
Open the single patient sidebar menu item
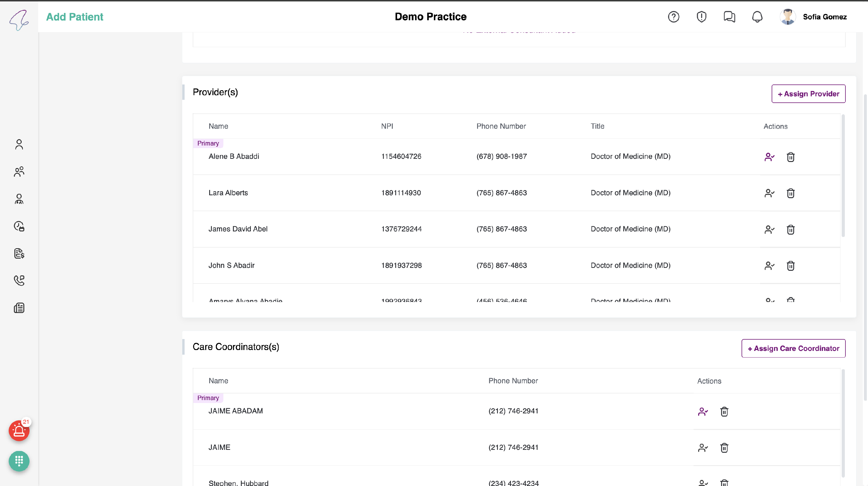(x=19, y=144)
